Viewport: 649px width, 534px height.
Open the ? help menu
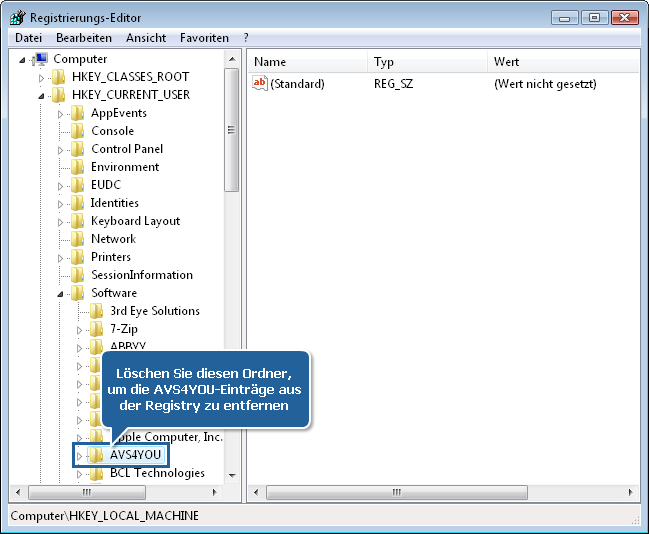[x=246, y=38]
